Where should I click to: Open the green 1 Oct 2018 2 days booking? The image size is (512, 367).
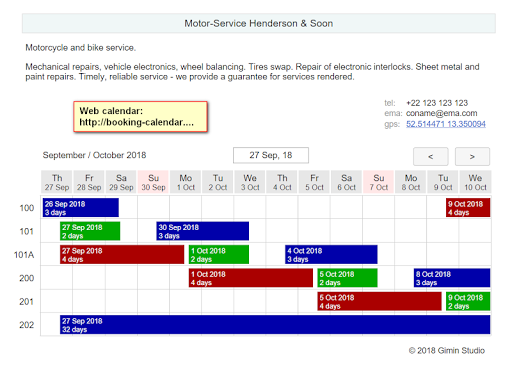pyautogui.click(x=219, y=254)
